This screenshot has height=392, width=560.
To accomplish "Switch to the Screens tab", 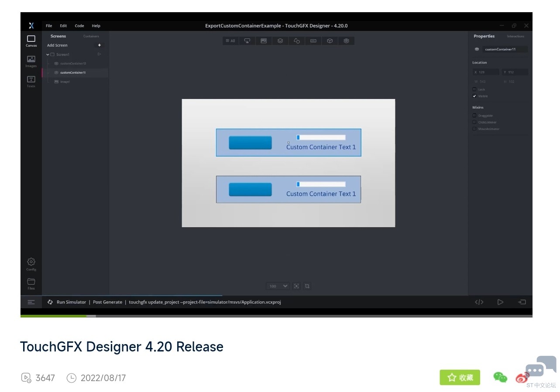I will coord(58,36).
